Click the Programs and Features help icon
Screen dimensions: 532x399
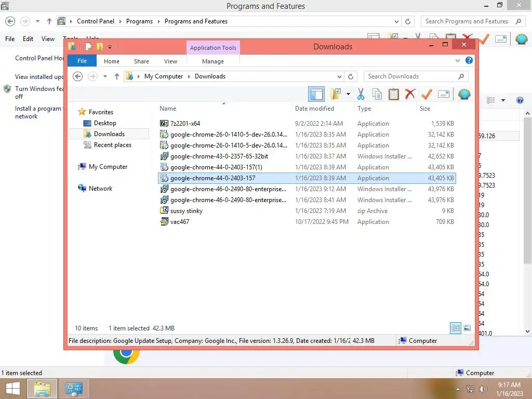[x=520, y=100]
